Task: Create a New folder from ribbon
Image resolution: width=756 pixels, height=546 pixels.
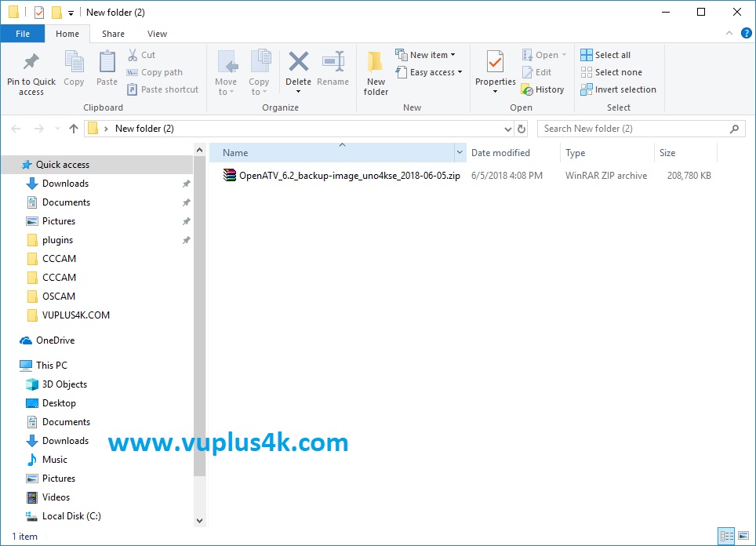Action: pyautogui.click(x=376, y=72)
